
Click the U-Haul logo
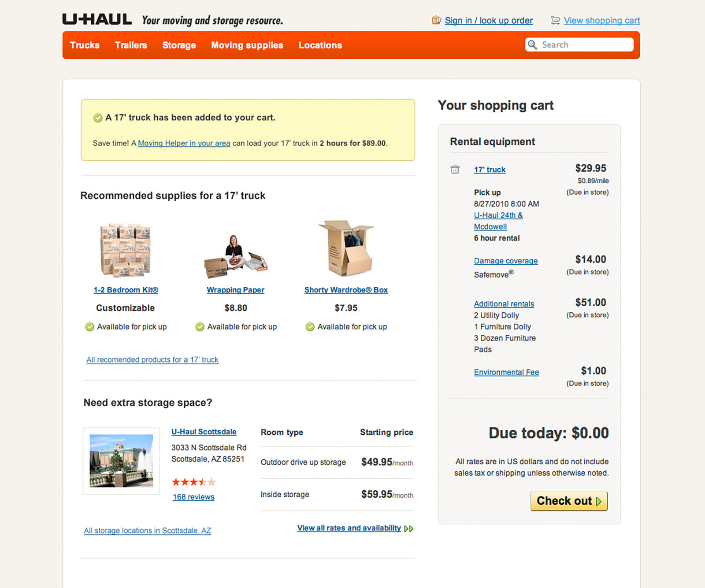(97, 19)
